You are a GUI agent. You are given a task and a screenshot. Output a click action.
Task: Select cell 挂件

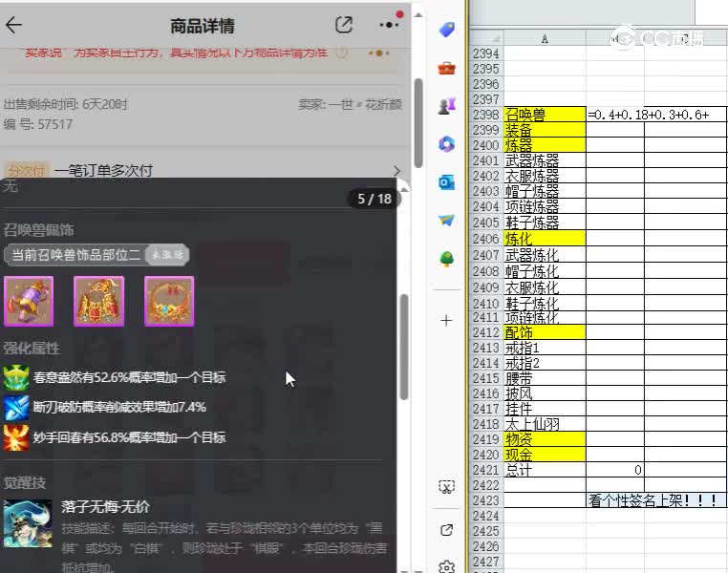coord(545,409)
